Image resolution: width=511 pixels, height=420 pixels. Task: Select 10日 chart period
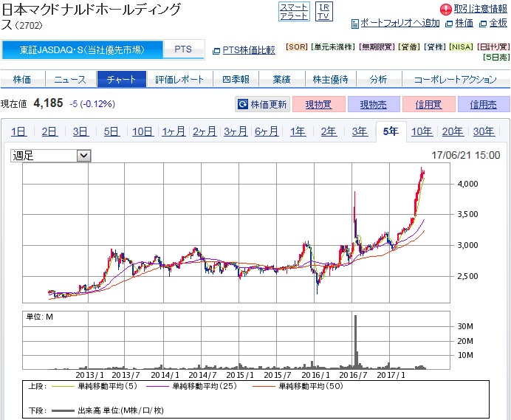143,131
